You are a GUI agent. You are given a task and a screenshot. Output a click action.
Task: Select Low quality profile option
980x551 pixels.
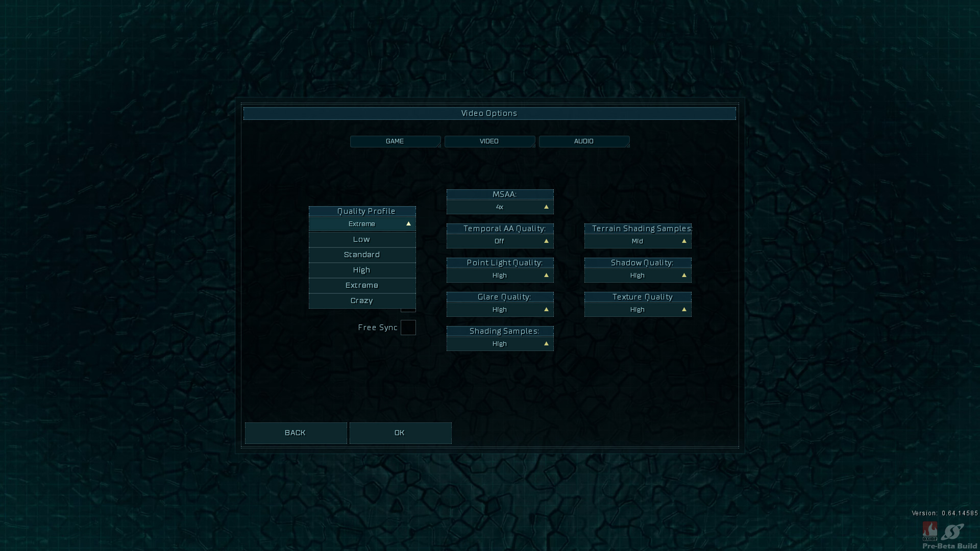click(362, 240)
